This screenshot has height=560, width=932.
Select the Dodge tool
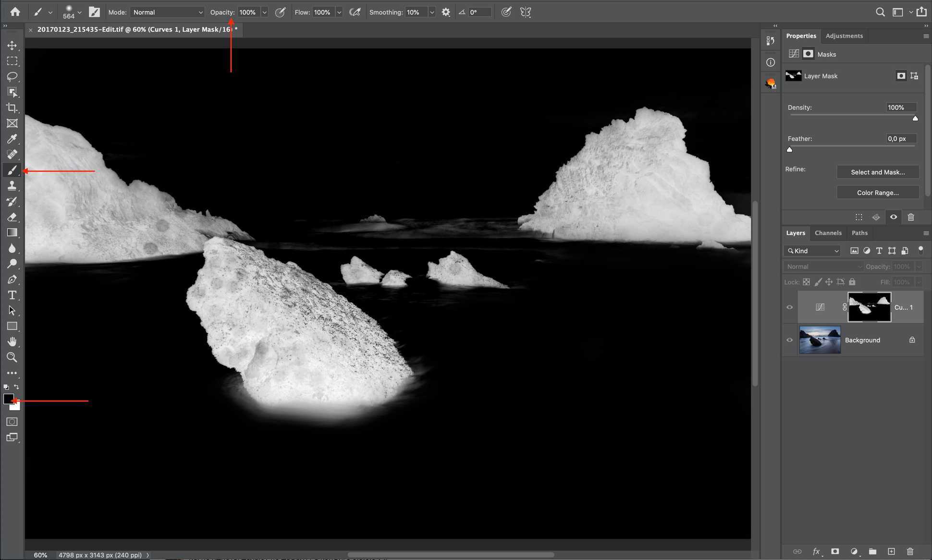click(x=12, y=264)
